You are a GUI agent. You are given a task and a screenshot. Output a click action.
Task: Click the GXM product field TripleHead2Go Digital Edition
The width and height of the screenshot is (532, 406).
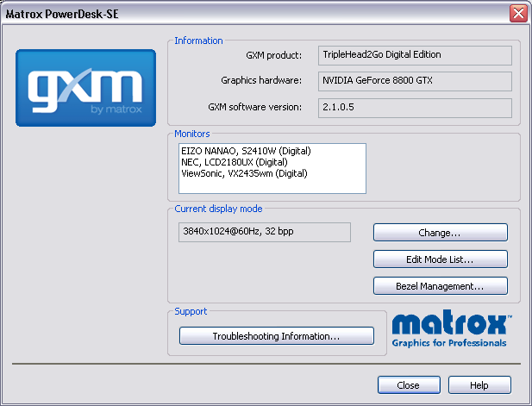[415, 55]
